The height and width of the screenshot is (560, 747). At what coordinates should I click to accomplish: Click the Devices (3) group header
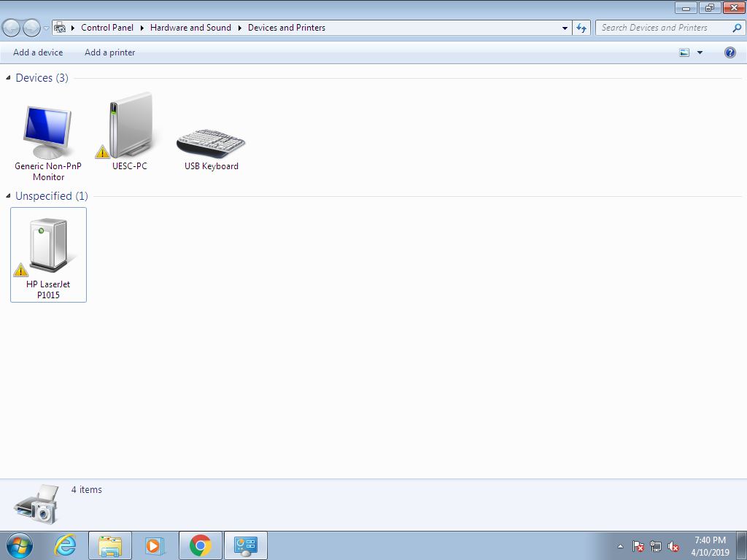pyautogui.click(x=42, y=77)
